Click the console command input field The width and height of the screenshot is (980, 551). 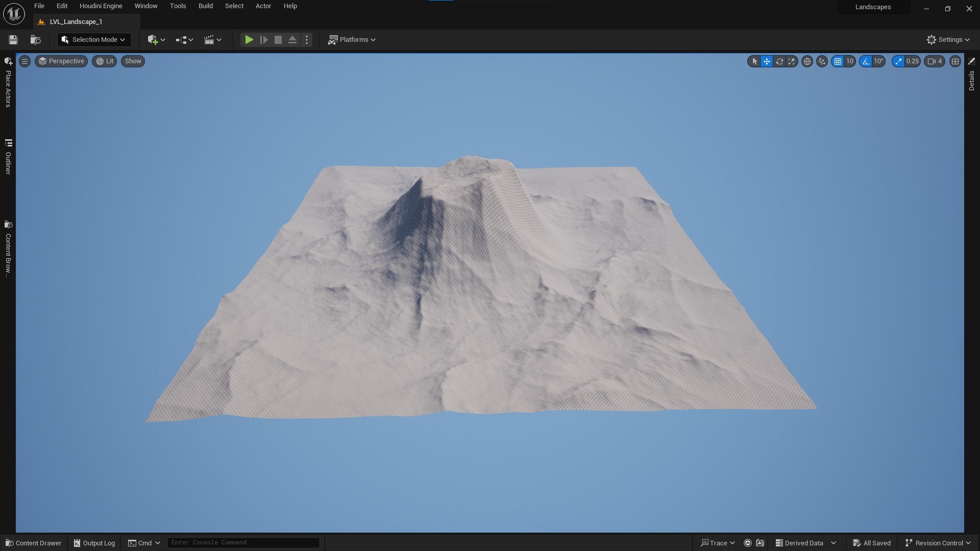[x=243, y=542]
